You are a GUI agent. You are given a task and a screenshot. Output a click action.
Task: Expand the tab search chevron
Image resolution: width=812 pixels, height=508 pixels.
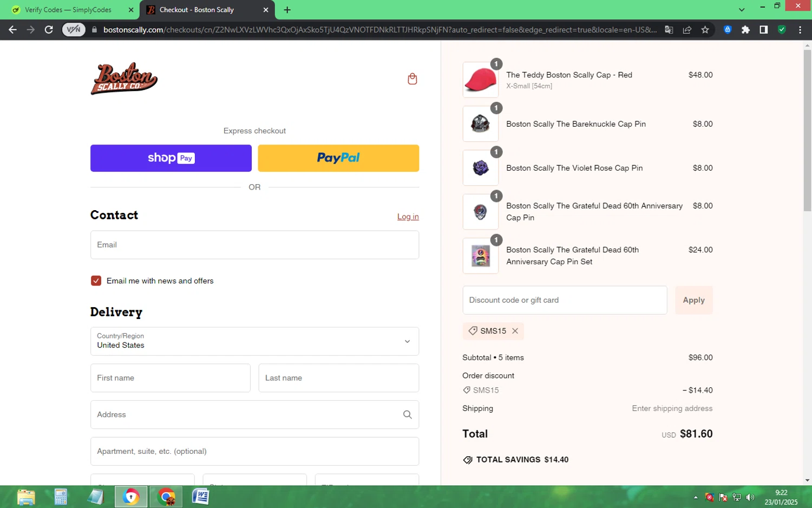(x=742, y=10)
